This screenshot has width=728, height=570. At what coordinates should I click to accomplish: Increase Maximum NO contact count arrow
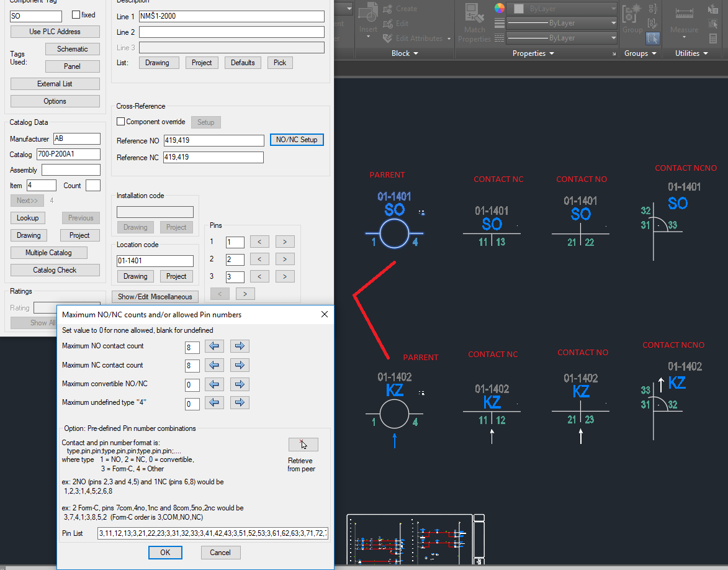(x=240, y=346)
